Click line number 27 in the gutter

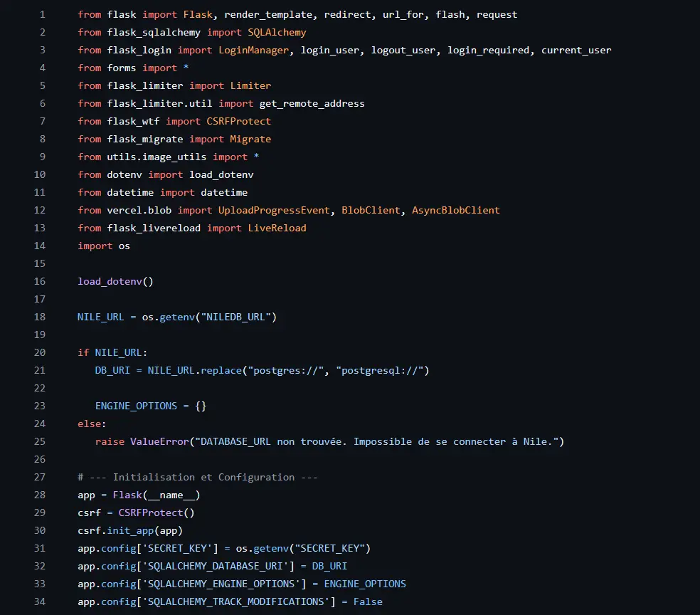40,477
